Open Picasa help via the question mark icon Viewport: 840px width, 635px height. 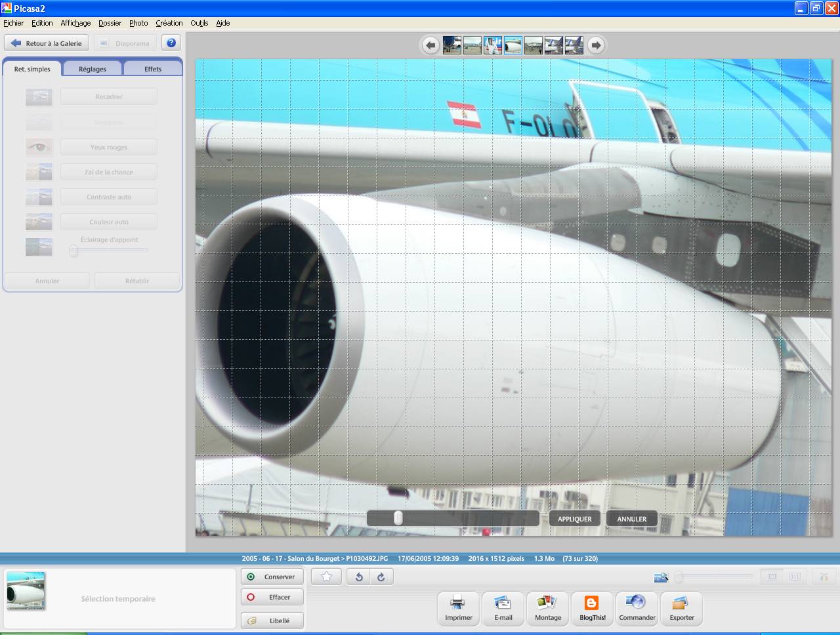171,43
